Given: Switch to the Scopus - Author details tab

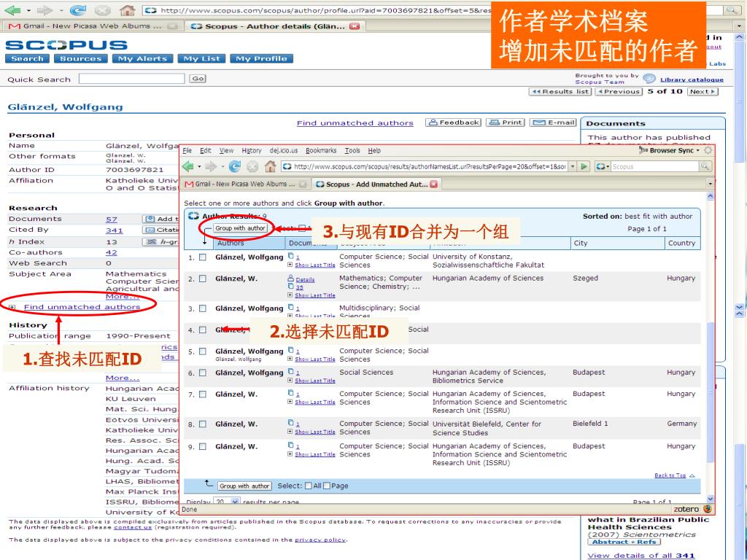Looking at the screenshot, I should point(275,26).
